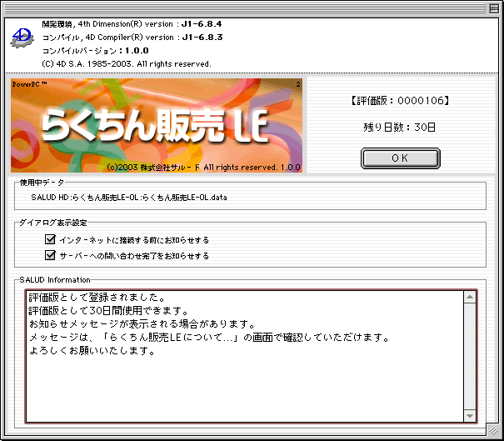Click the 4th Dimension version J1-6.8.4 line
The height and width of the screenshot is (441, 504).
(x=132, y=24)
